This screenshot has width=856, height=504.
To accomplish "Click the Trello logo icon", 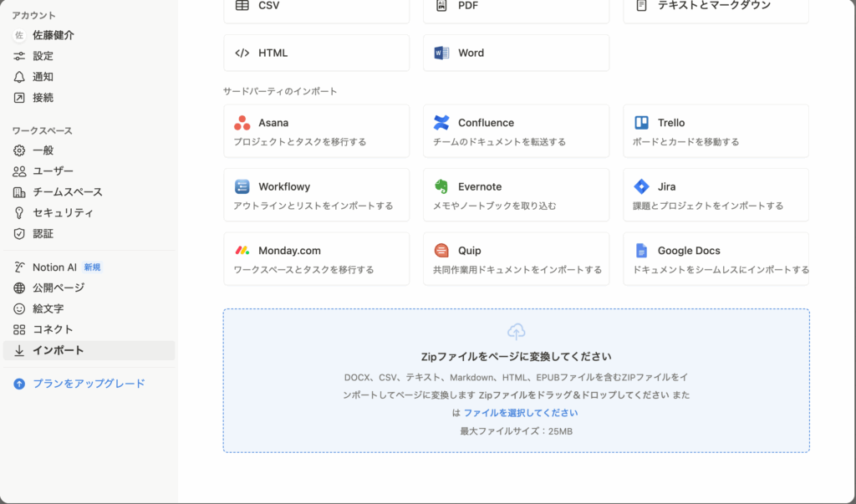I will pos(641,123).
